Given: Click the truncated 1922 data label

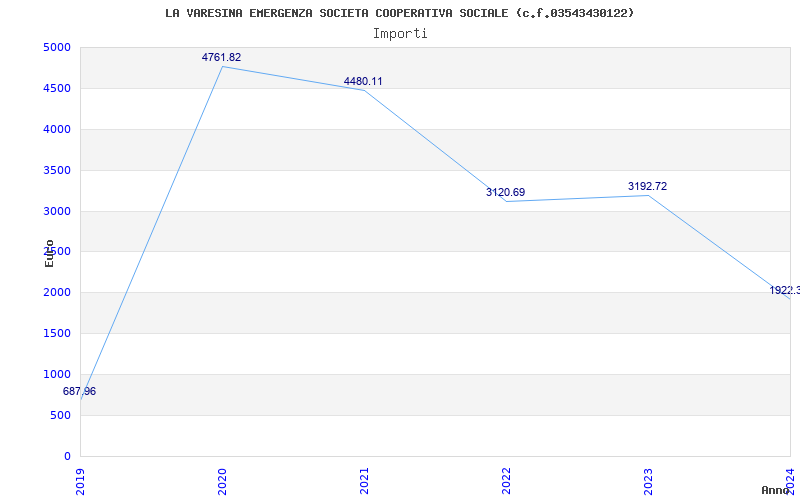Looking at the screenshot, I should 784,290.
